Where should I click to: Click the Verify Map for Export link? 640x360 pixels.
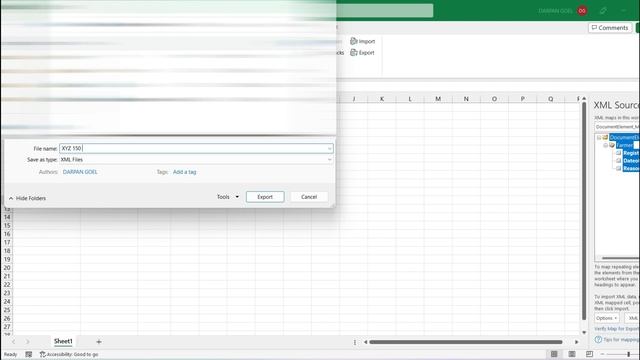coord(617,329)
